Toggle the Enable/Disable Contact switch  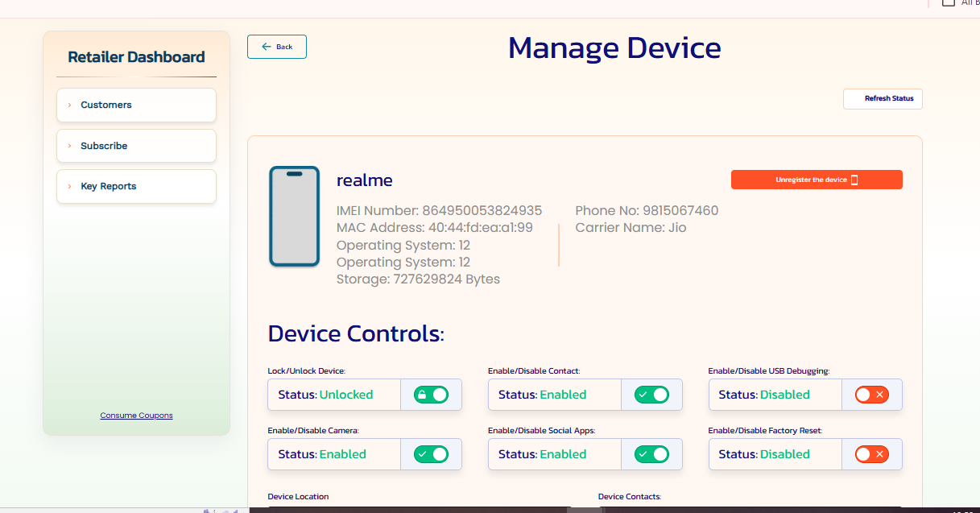[651, 395]
